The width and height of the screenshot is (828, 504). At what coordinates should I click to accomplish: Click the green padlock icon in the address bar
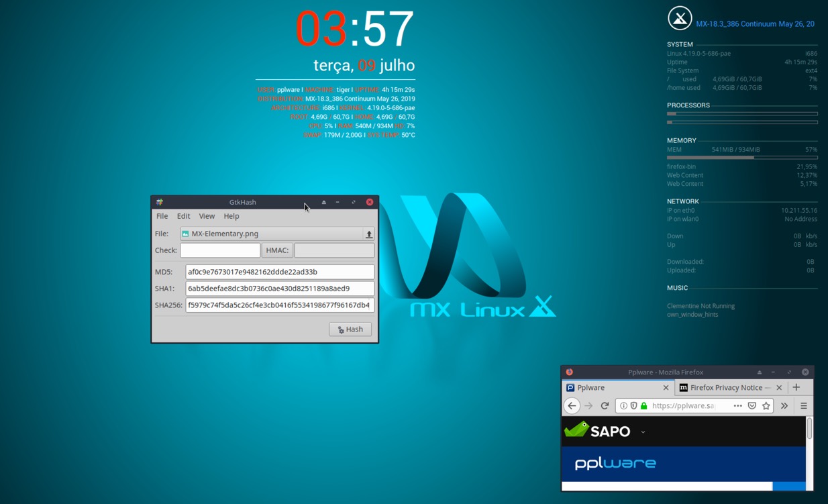643,405
